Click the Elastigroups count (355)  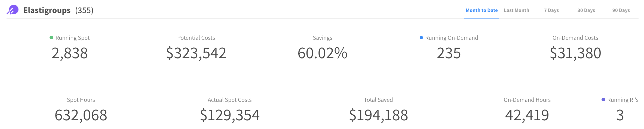pyautogui.click(x=84, y=10)
